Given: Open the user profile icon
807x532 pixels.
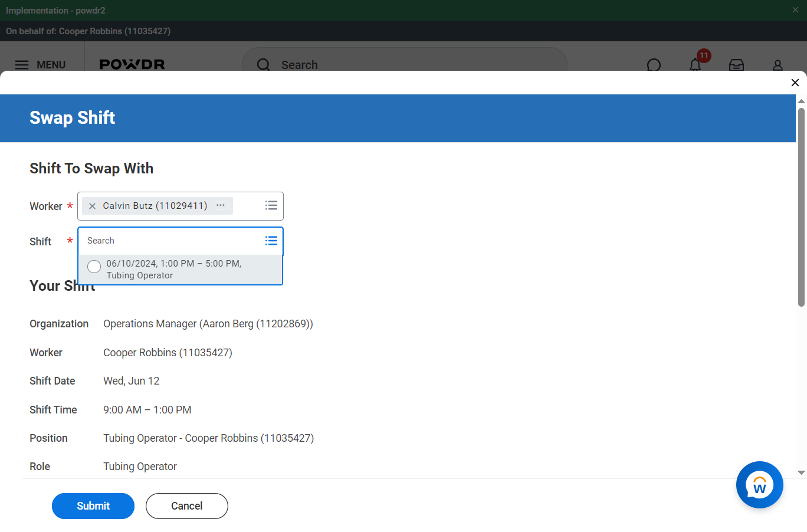Looking at the screenshot, I should coord(778,65).
